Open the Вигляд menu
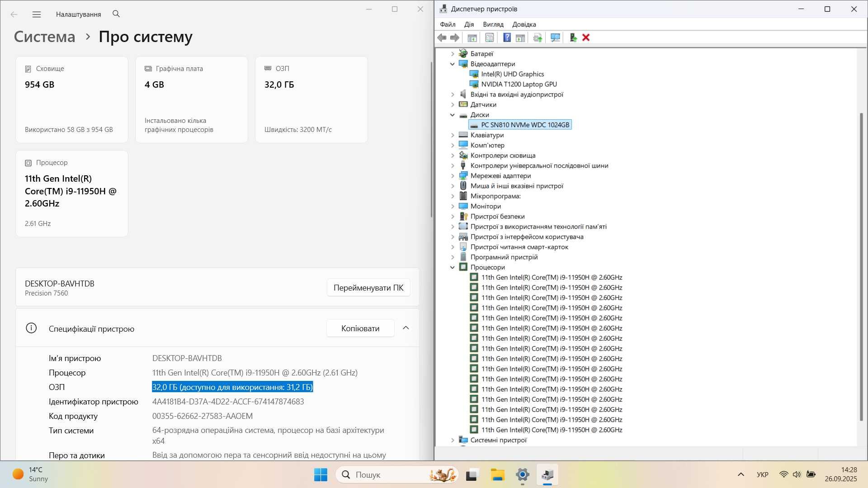Viewport: 868px width, 488px height. coord(493,24)
